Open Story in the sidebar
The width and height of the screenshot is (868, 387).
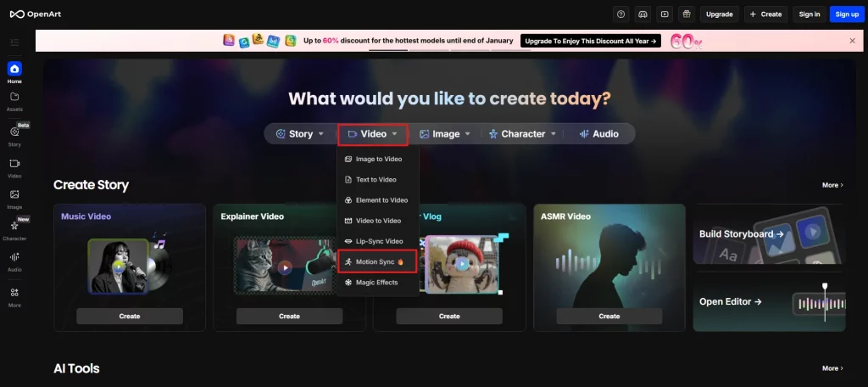(14, 136)
